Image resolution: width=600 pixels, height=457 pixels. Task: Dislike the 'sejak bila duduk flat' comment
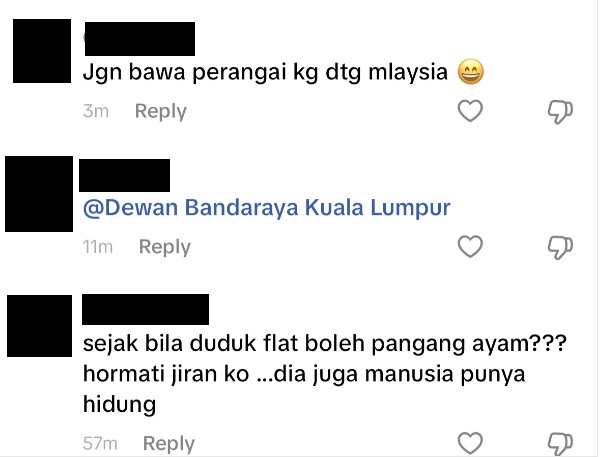[560, 444]
